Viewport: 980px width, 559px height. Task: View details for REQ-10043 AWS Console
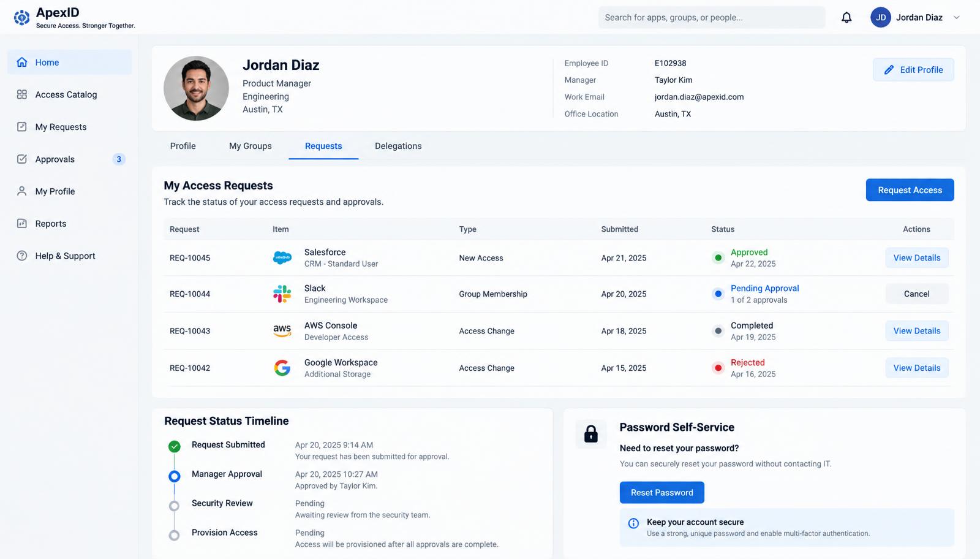[x=916, y=331]
